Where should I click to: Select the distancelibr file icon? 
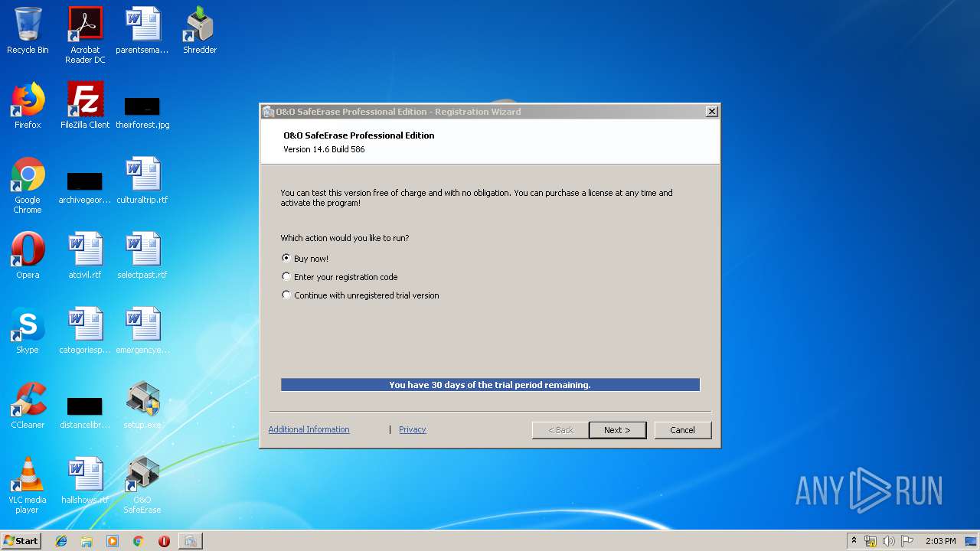[x=85, y=413]
